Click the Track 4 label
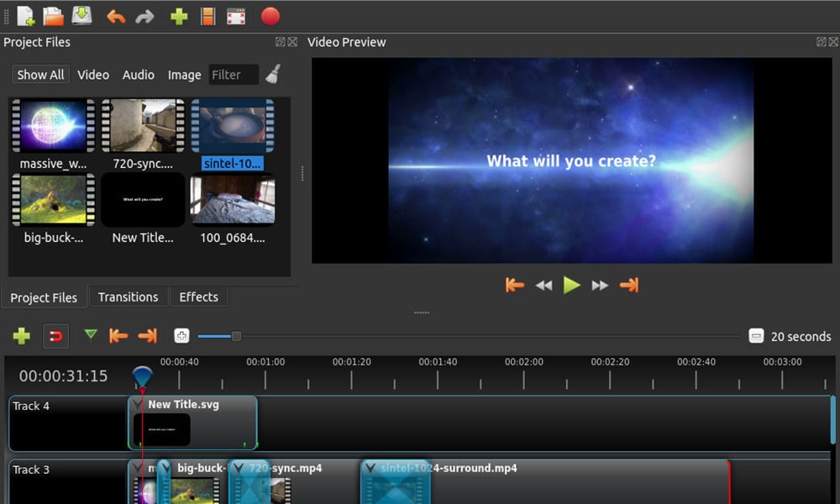This screenshot has width=840, height=504. [x=31, y=406]
